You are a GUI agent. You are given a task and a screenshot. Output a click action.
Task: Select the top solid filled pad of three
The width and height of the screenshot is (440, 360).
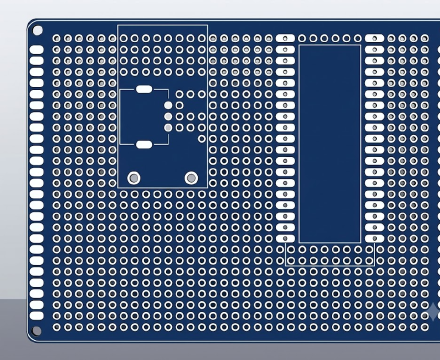(168, 105)
